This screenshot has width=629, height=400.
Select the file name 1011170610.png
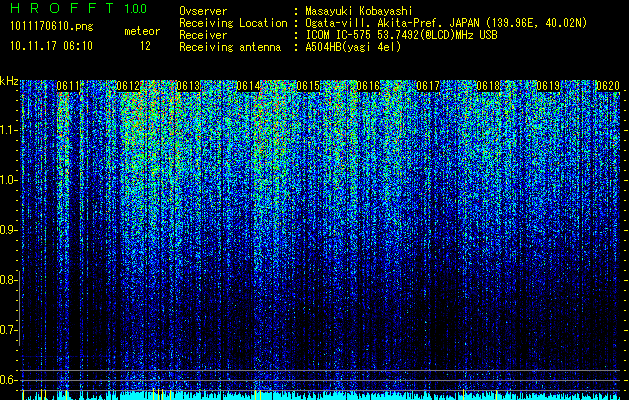[52, 27]
